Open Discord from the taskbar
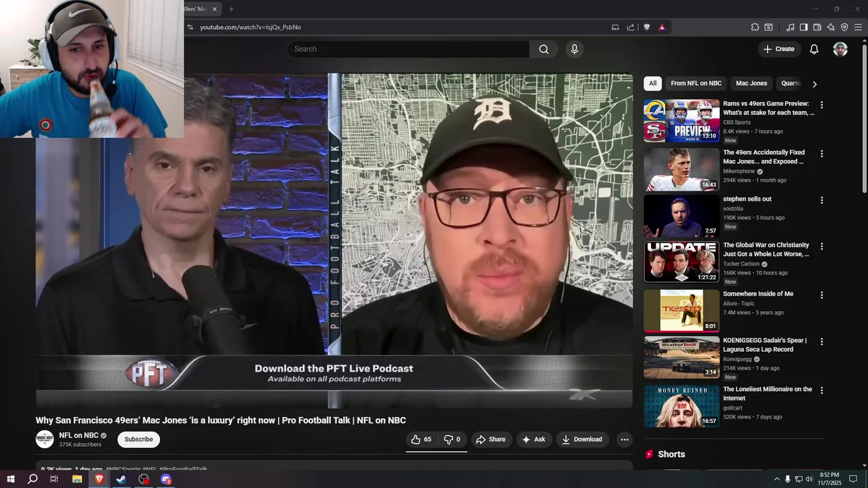The width and height of the screenshot is (868, 488). (x=166, y=479)
